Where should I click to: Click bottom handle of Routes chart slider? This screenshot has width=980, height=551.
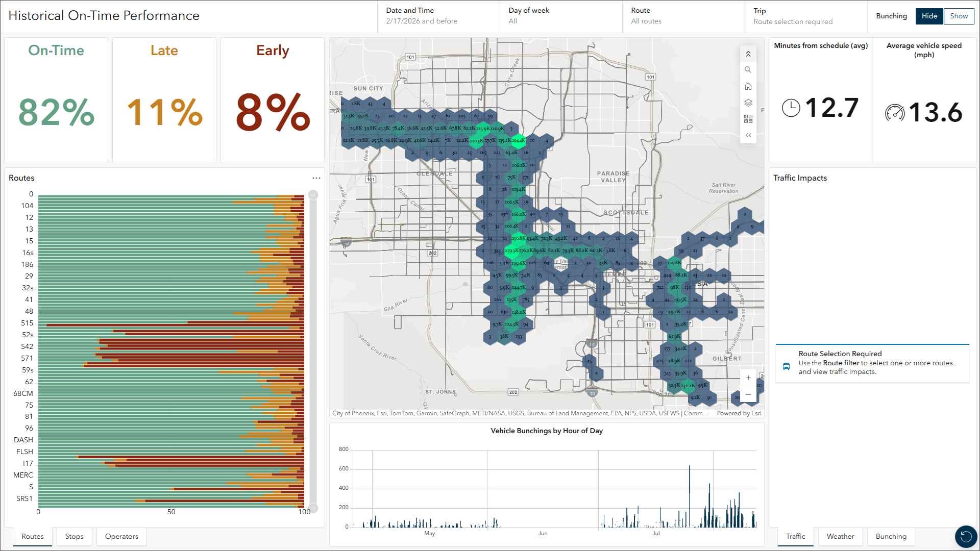tap(313, 508)
